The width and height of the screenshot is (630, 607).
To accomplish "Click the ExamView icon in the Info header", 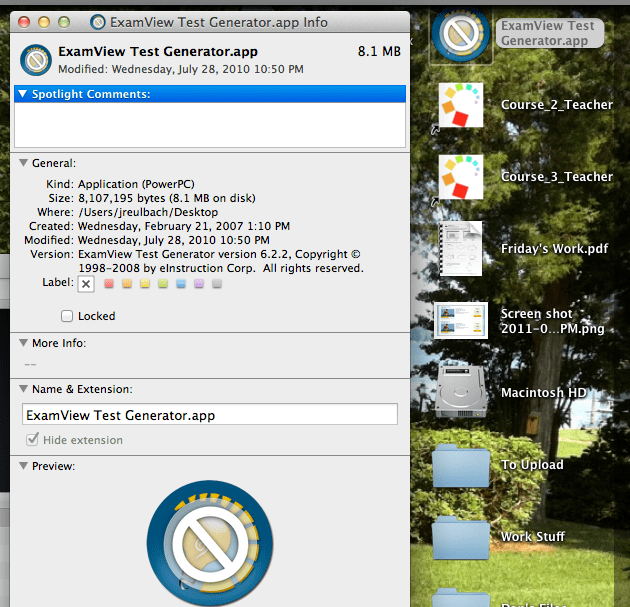I will (x=36, y=60).
